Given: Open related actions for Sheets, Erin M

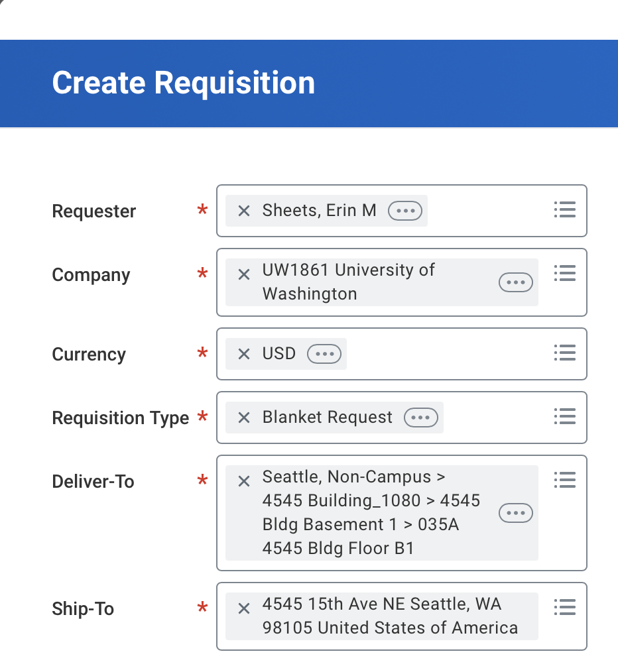Looking at the screenshot, I should (405, 211).
